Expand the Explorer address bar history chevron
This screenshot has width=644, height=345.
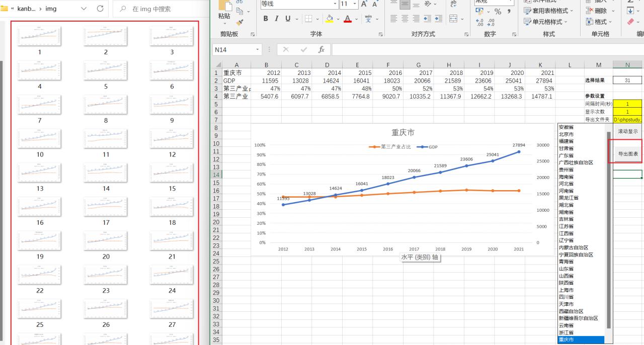click(x=84, y=9)
